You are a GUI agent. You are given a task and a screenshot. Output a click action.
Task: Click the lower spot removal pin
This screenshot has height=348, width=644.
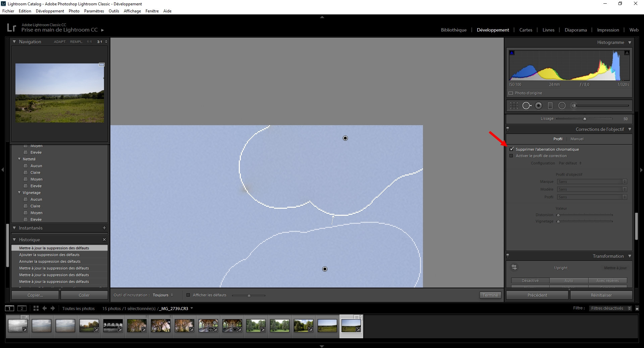point(325,269)
